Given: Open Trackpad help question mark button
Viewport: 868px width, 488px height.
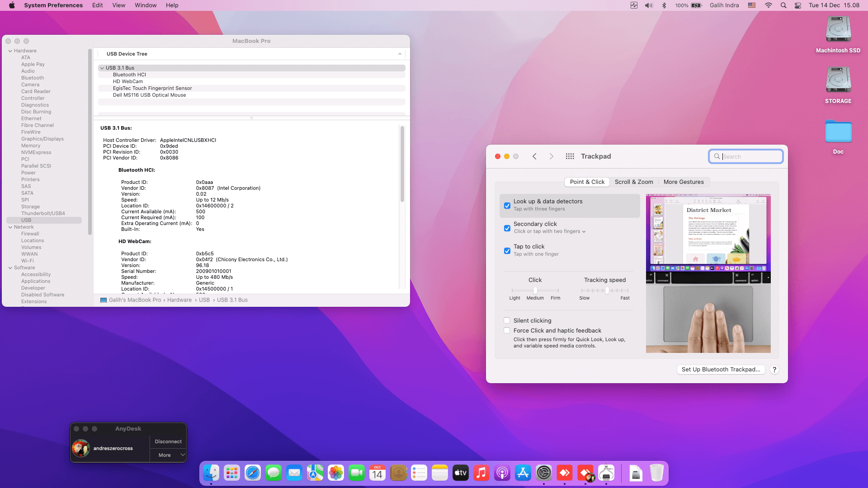Looking at the screenshot, I should pos(774,370).
